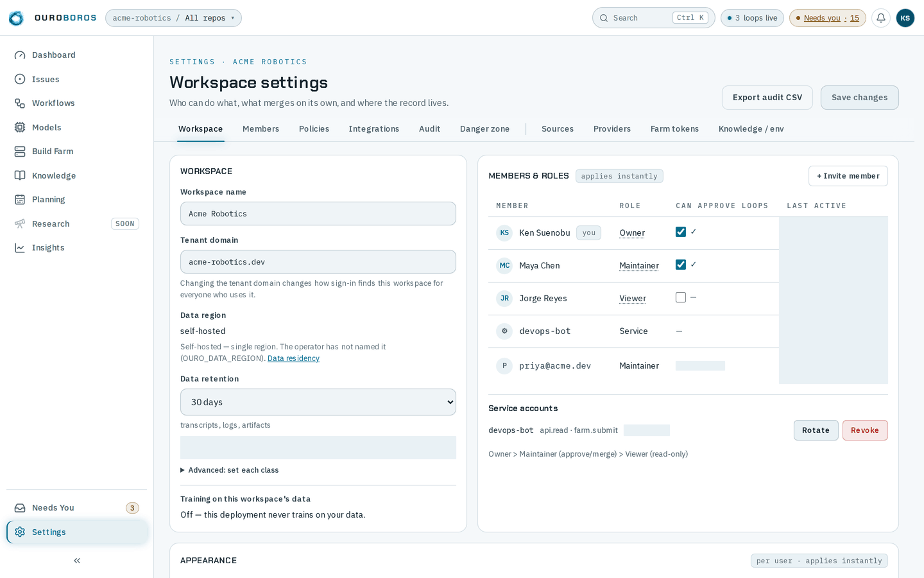
Task: Open Build Farm in sidebar
Action: (x=77, y=152)
